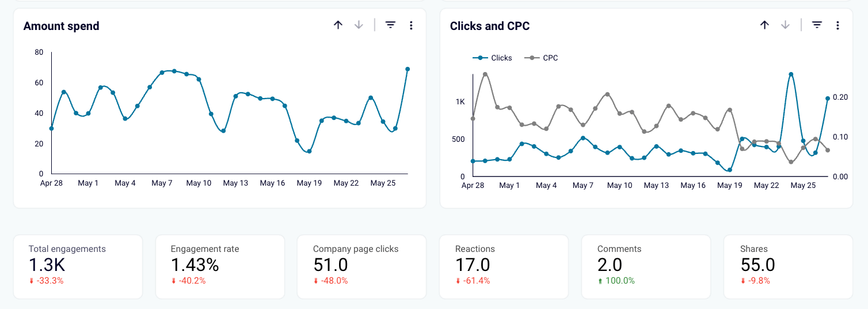Click drill up arrow on Amount spend chart
The width and height of the screenshot is (868, 309).
338,25
